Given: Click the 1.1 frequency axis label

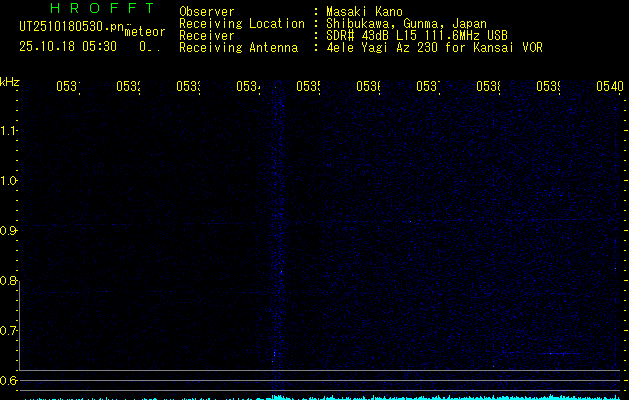Looking at the screenshot, I should pos(8,131).
